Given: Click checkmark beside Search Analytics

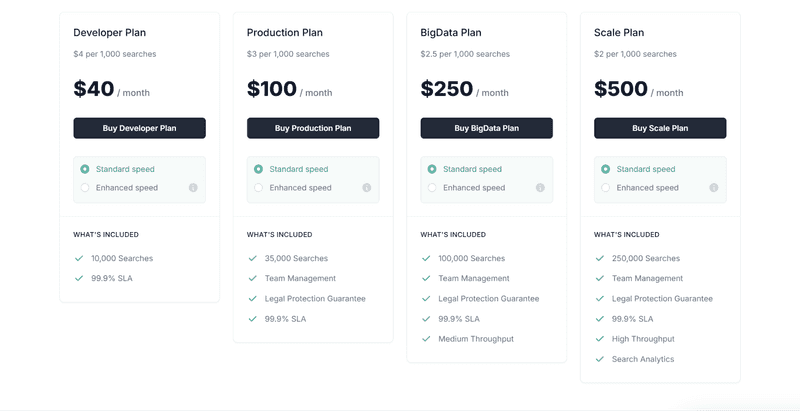Looking at the screenshot, I should coord(600,359).
